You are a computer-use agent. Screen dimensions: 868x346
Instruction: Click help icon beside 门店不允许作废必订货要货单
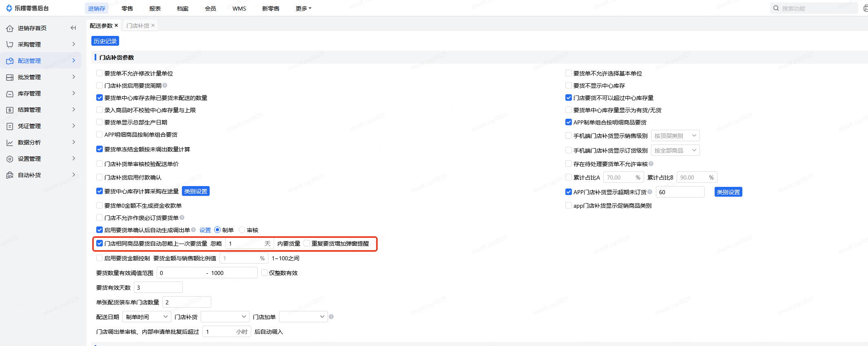(x=182, y=217)
